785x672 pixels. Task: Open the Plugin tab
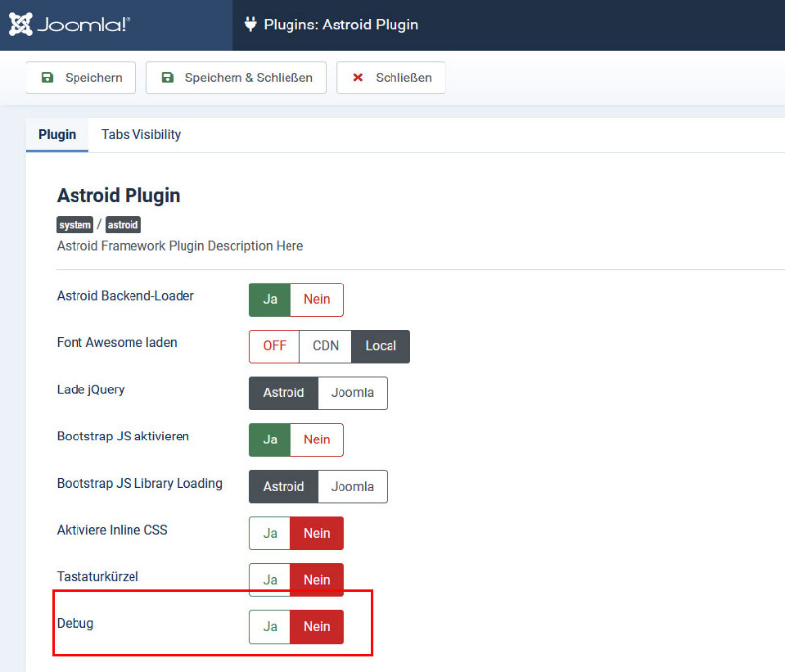(57, 135)
